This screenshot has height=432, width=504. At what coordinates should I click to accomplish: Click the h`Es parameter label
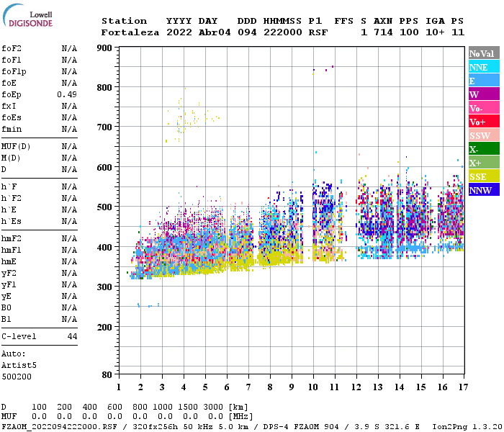pos(12,222)
